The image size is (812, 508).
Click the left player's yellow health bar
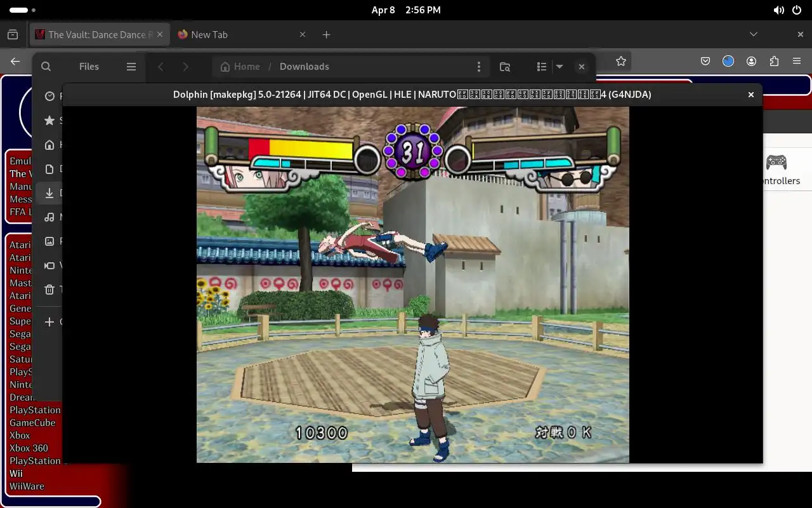tap(311, 149)
